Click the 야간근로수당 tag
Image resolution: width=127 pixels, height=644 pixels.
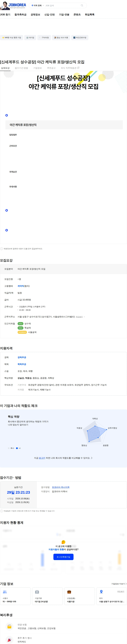point(80,37)
